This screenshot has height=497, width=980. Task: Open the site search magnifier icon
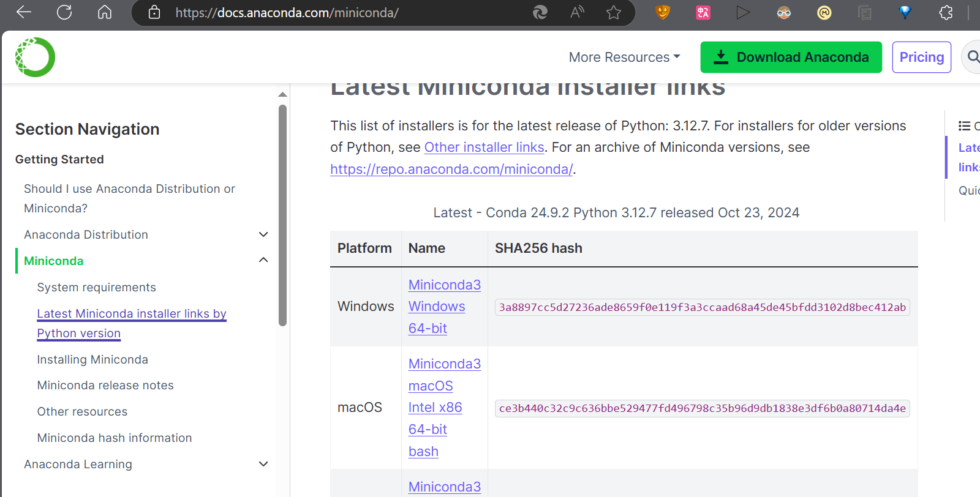pyautogui.click(x=973, y=57)
